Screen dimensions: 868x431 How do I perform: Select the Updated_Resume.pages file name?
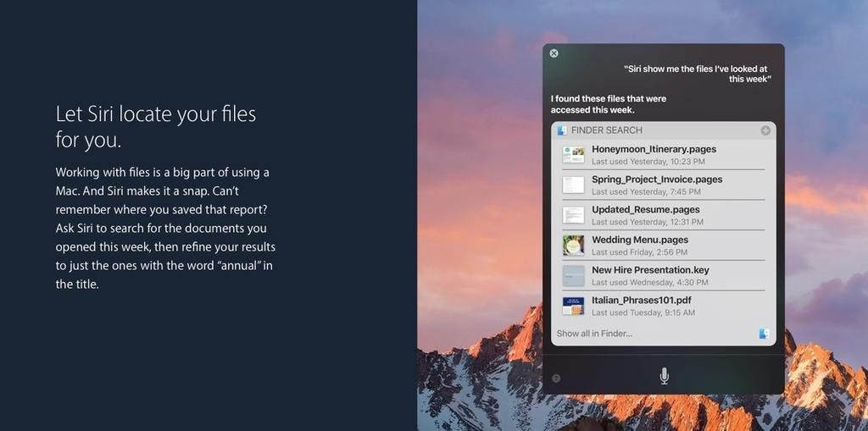coord(645,210)
